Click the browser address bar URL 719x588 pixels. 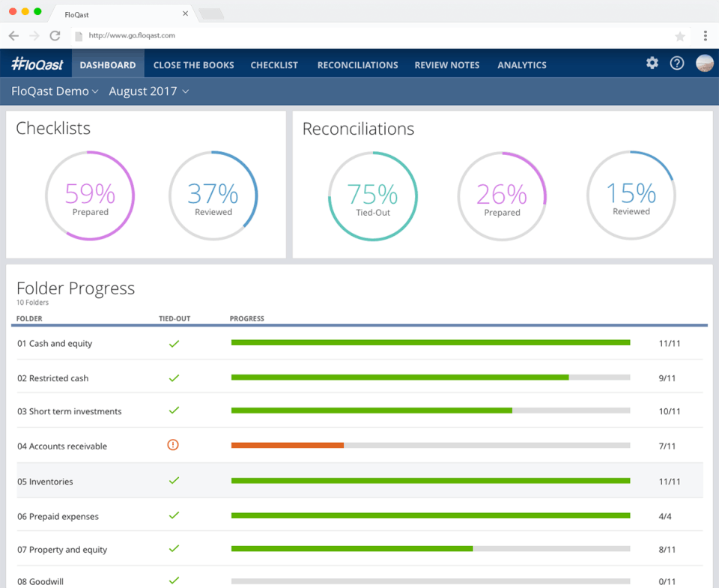131,35
